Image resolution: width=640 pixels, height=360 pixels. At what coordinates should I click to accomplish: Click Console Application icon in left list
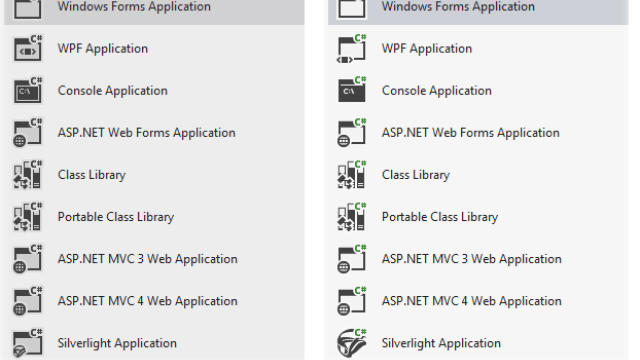pyautogui.click(x=28, y=90)
